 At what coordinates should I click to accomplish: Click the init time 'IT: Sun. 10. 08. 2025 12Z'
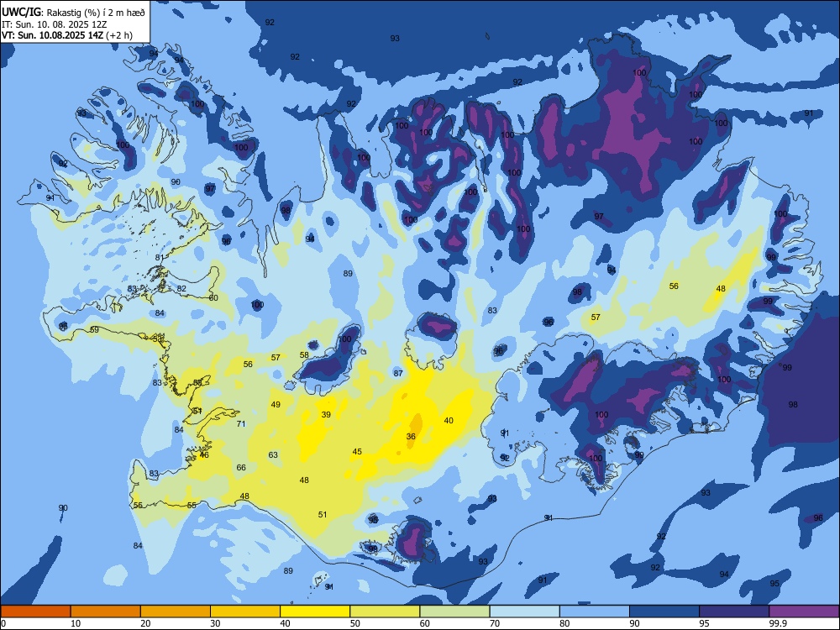click(55, 24)
